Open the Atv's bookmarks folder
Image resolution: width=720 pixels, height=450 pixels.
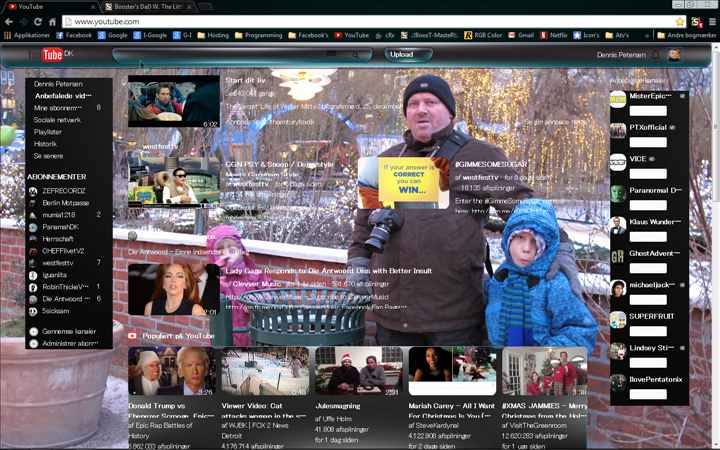pos(617,35)
